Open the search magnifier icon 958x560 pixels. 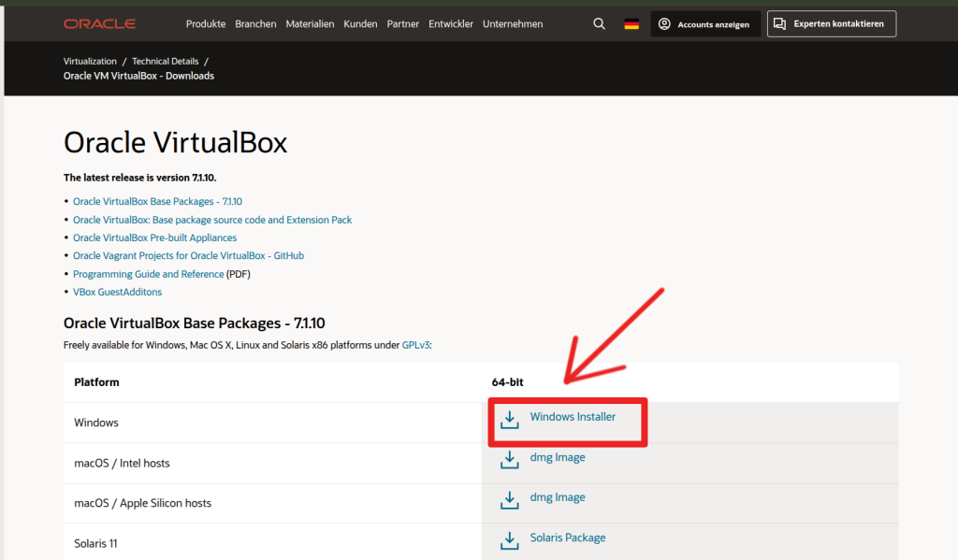tap(600, 23)
